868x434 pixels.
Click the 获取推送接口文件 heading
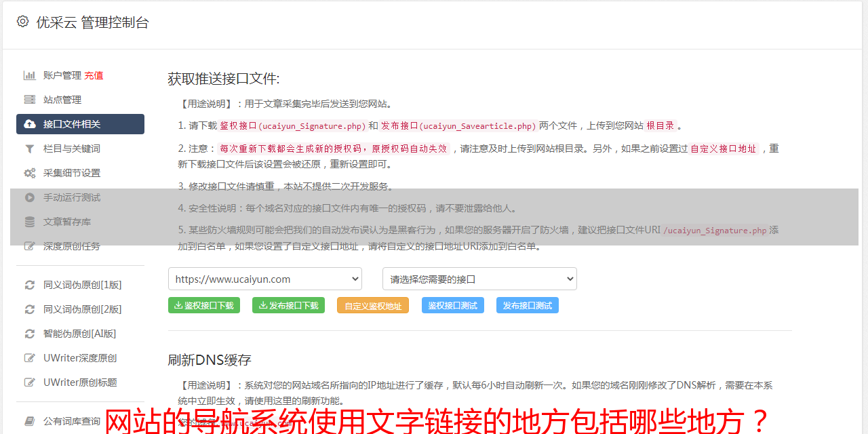click(224, 79)
